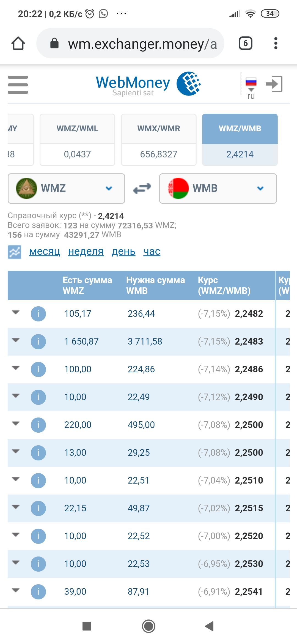Open the WMZ currency dropdown

(x=66, y=189)
